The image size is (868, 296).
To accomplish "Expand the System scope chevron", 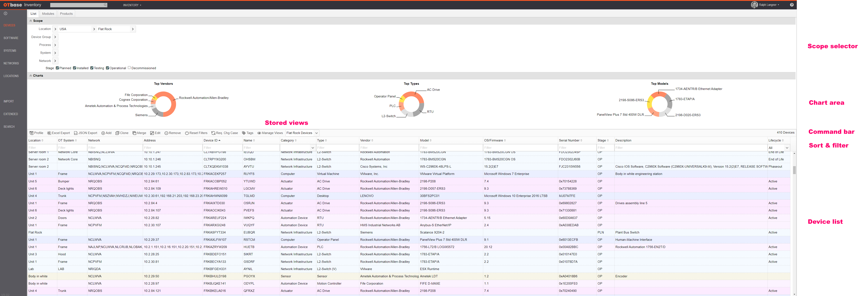I will [55, 53].
